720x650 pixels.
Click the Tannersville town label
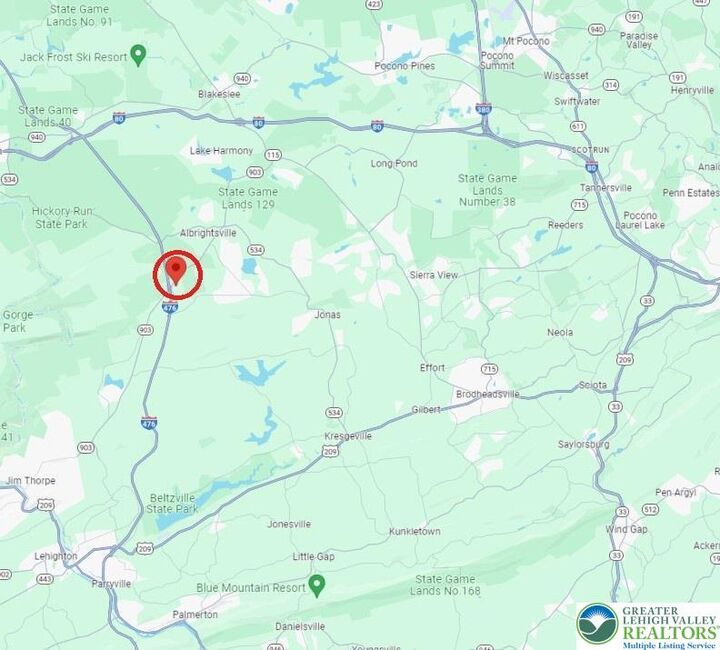pos(606,188)
